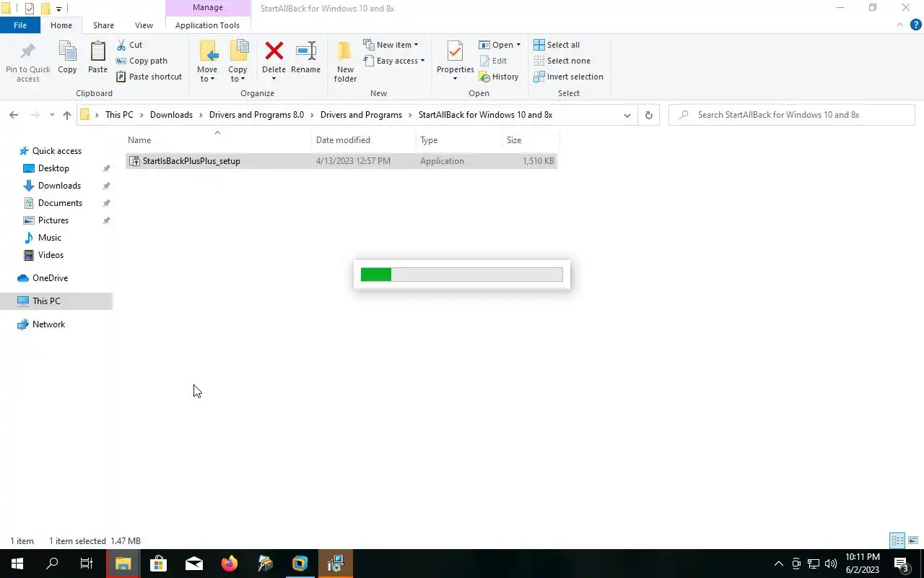The image size is (924, 578).
Task: Open Firefox from taskbar
Action: [229, 564]
